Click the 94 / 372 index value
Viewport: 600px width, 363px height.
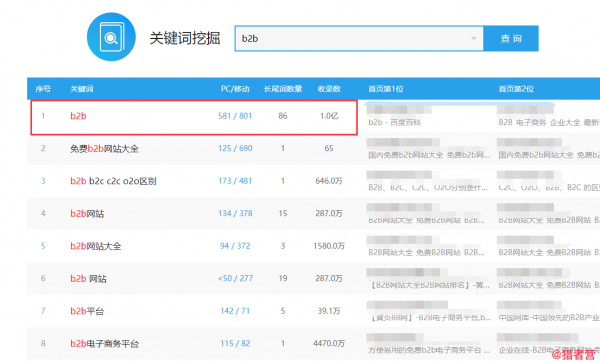(x=235, y=246)
